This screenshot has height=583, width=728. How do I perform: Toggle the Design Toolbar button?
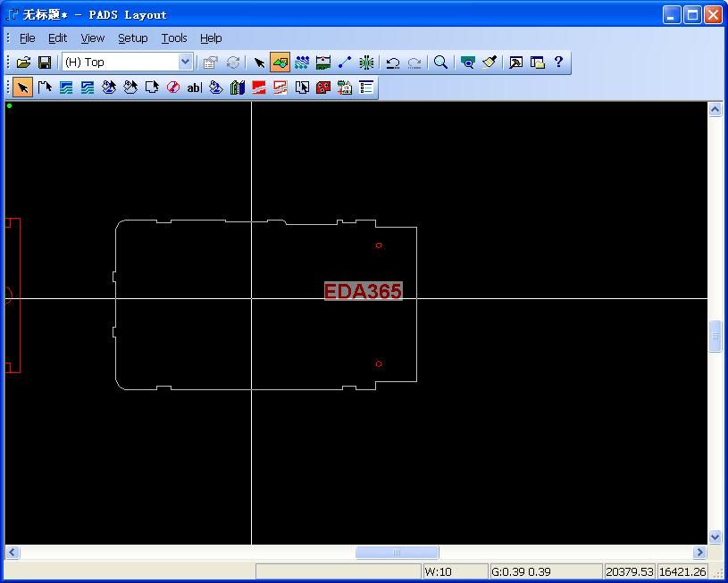[x=302, y=62]
